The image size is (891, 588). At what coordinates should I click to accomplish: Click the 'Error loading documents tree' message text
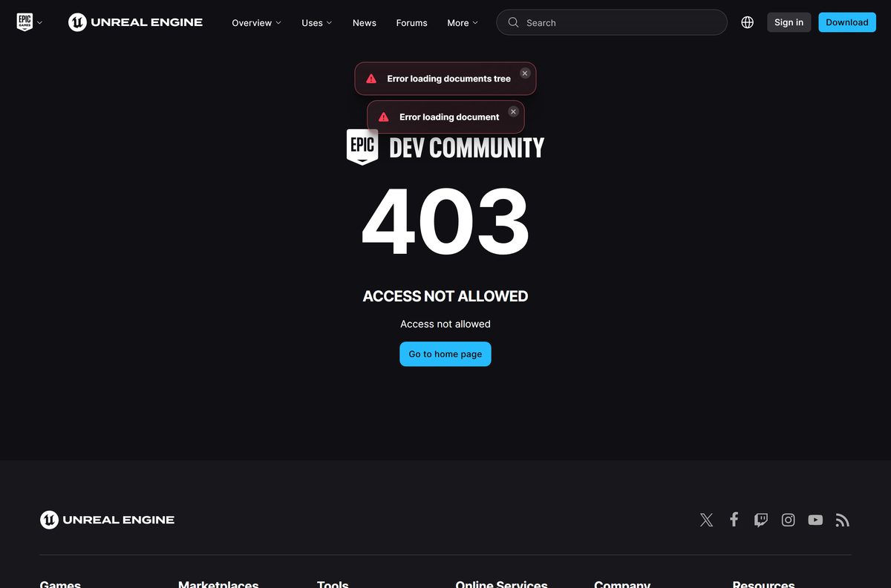pos(448,79)
